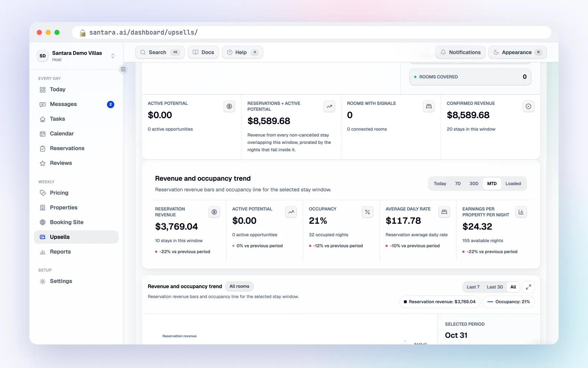Switch chart to Last 30

(x=495, y=287)
